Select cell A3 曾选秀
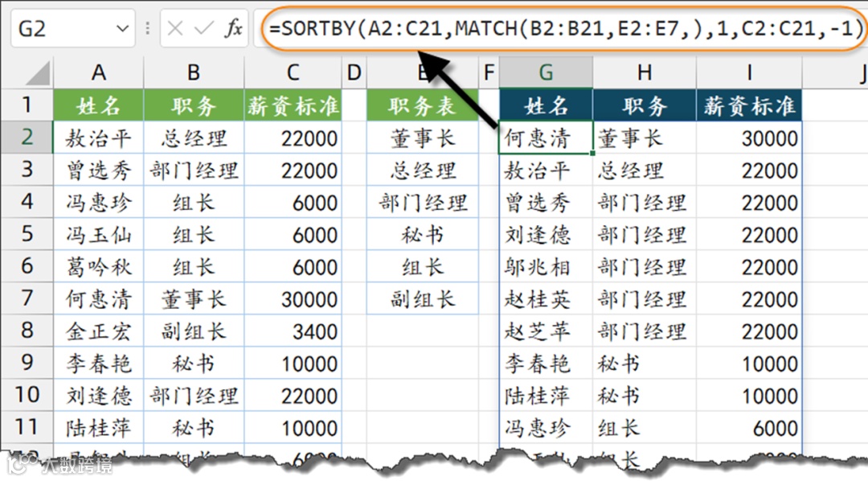The height and width of the screenshot is (481, 868). pyautogui.click(x=99, y=170)
